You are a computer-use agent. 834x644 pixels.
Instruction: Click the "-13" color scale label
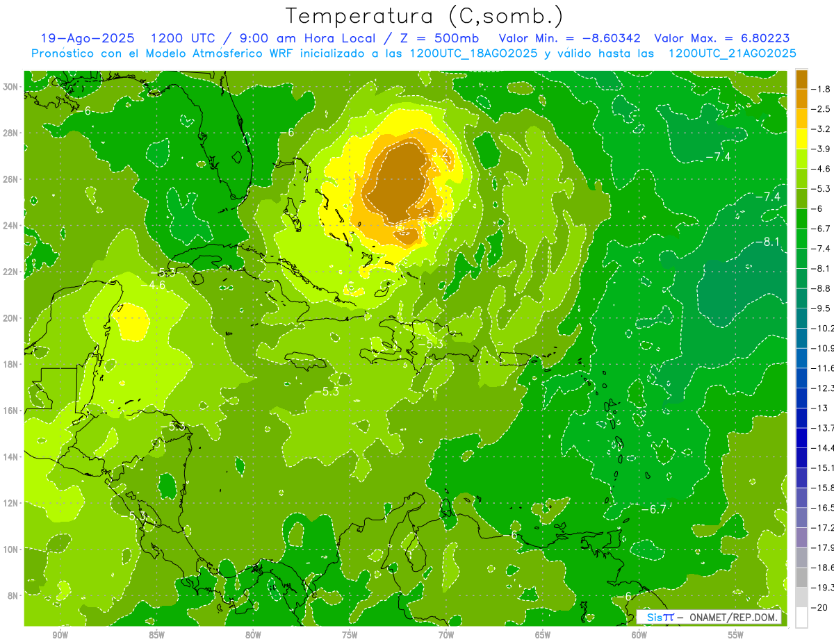pyautogui.click(x=819, y=408)
